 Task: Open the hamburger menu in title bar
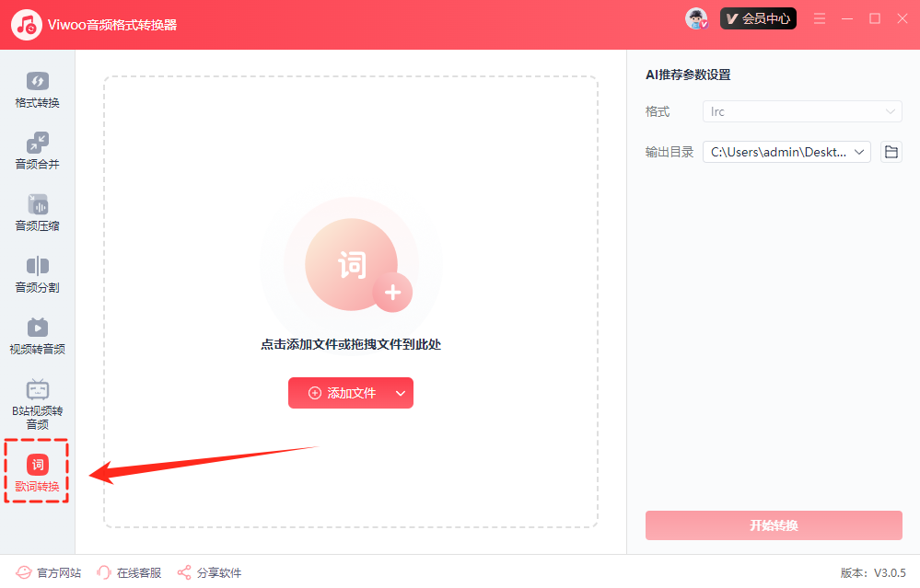click(x=820, y=18)
